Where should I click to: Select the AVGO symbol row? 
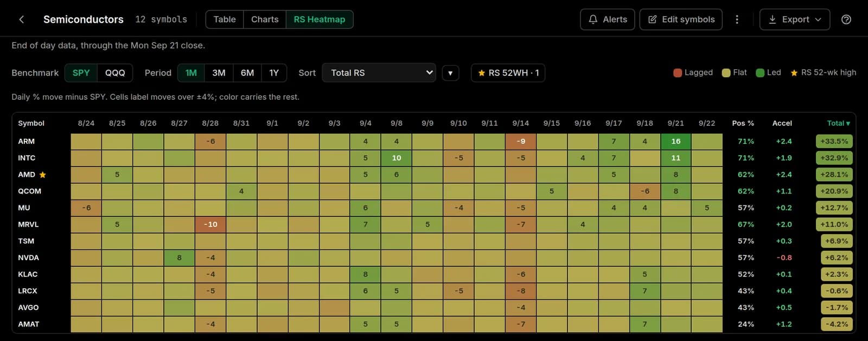point(434,307)
